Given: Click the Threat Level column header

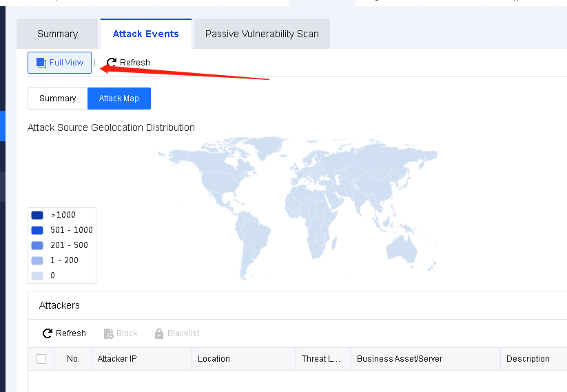Looking at the screenshot, I should click(x=321, y=359).
